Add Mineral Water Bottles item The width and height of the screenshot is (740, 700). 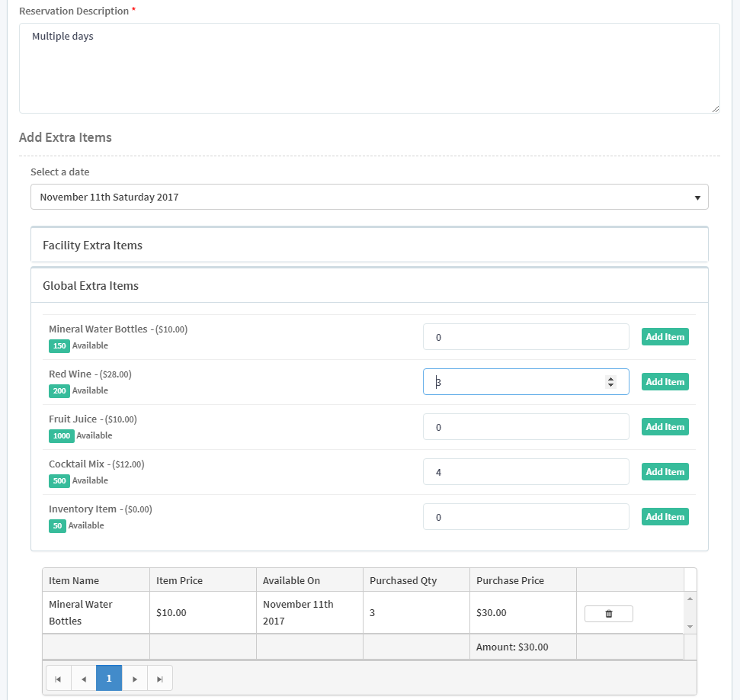(665, 337)
